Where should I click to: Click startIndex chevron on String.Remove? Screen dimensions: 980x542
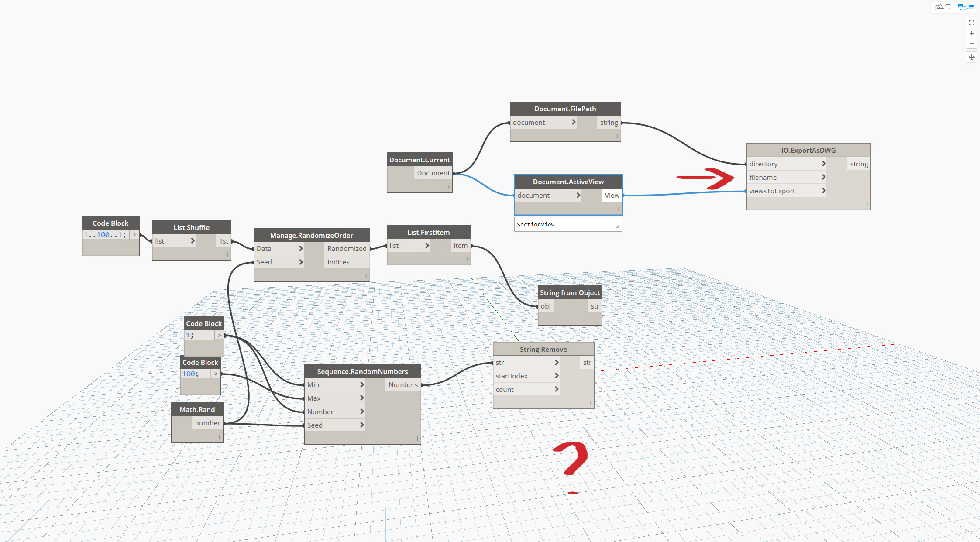[556, 376]
